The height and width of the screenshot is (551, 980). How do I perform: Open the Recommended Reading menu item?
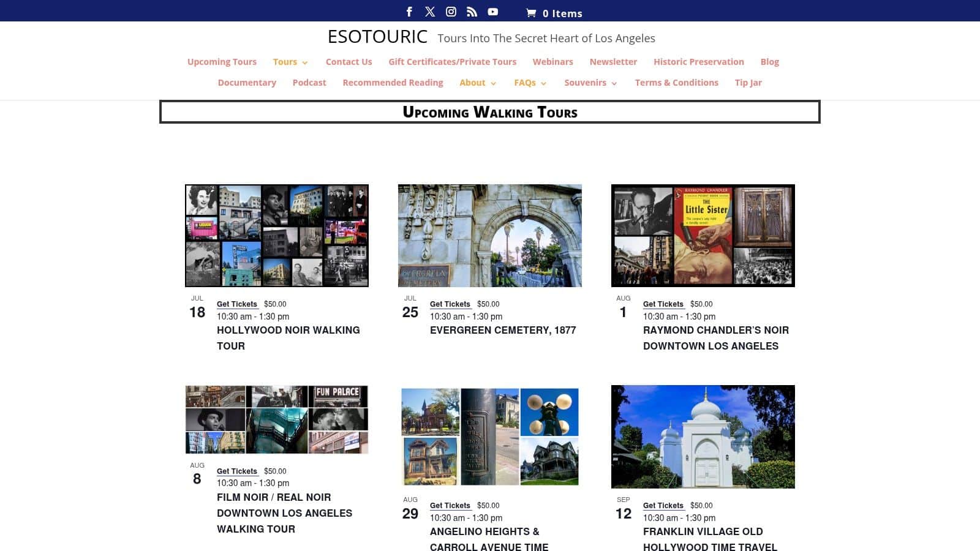click(393, 83)
